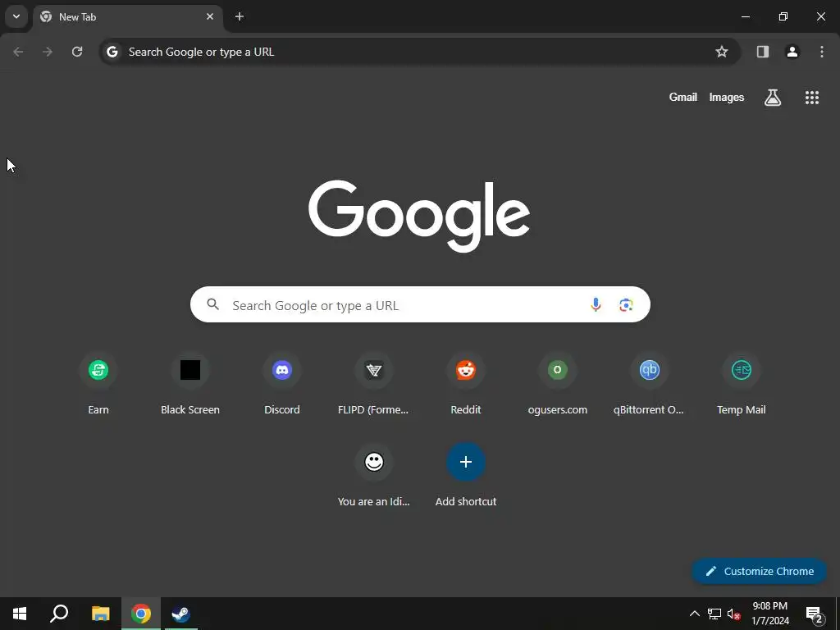Open the ogusers.com shortcut
This screenshot has width=840, height=630.
(558, 384)
